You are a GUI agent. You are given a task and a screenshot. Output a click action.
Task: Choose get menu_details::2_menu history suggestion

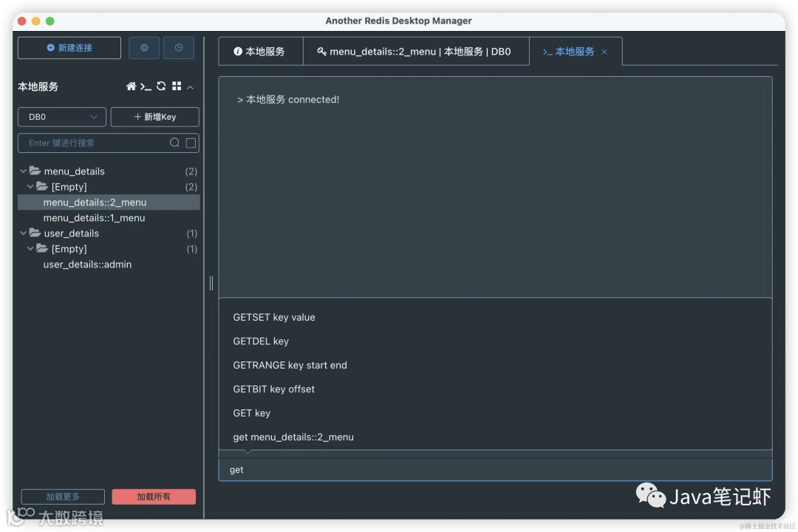[495, 437]
